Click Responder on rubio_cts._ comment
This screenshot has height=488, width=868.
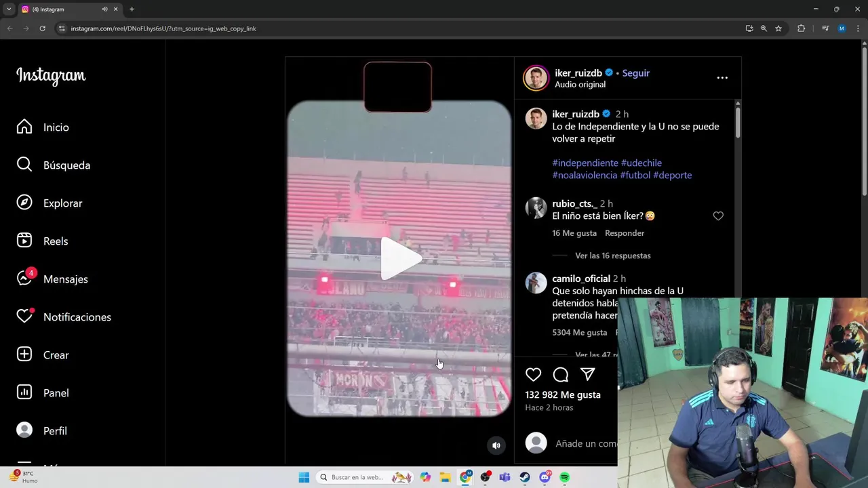pos(625,233)
